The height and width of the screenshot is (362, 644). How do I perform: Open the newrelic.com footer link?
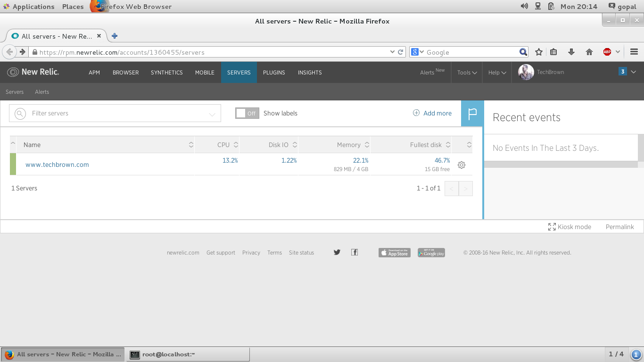[x=183, y=253]
